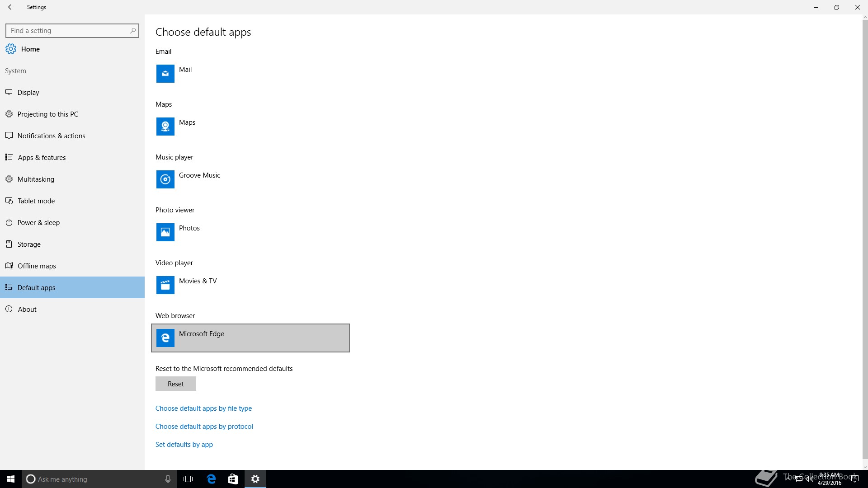Go back with the arrow in title bar
Viewport: 868px width, 488px height.
pos(11,7)
